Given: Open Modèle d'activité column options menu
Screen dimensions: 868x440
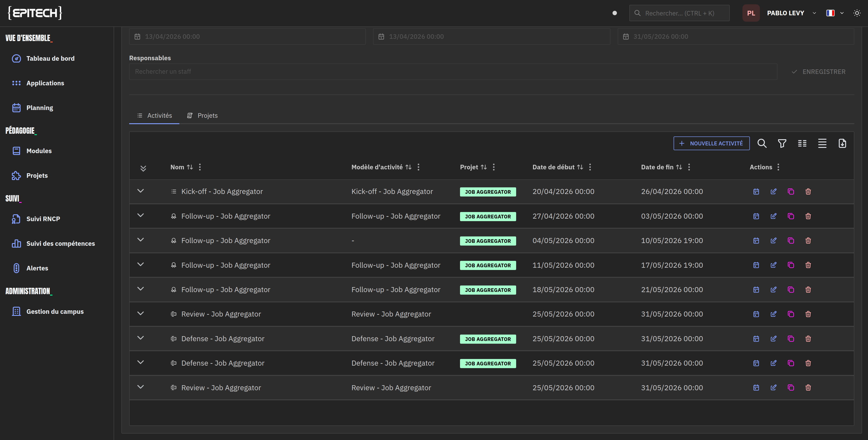Looking at the screenshot, I should [418, 167].
